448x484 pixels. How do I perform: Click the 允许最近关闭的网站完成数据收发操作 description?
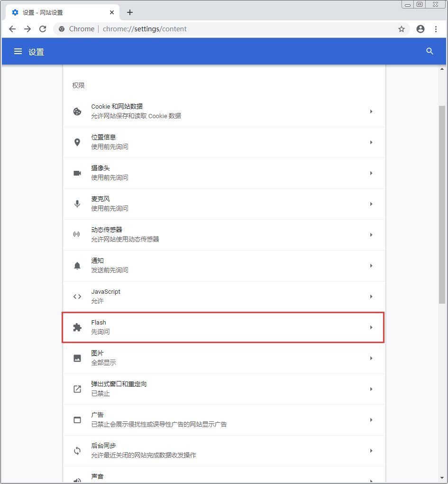[x=143, y=456]
